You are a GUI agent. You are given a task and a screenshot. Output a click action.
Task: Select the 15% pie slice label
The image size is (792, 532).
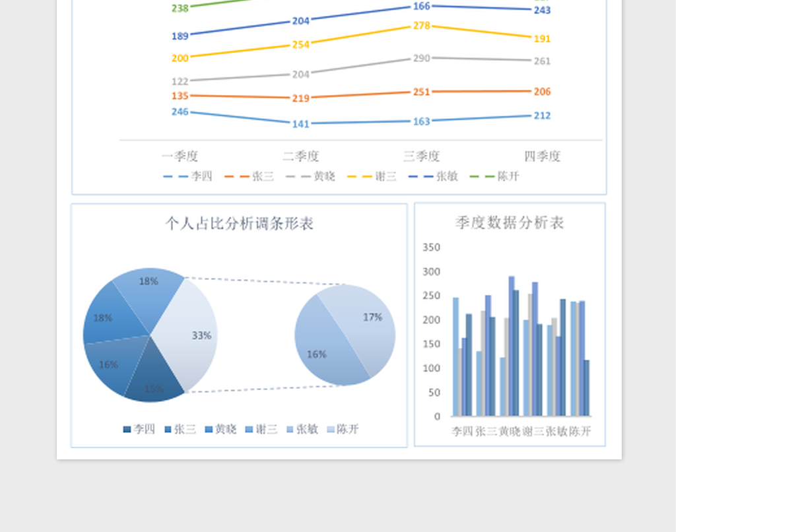[154, 389]
